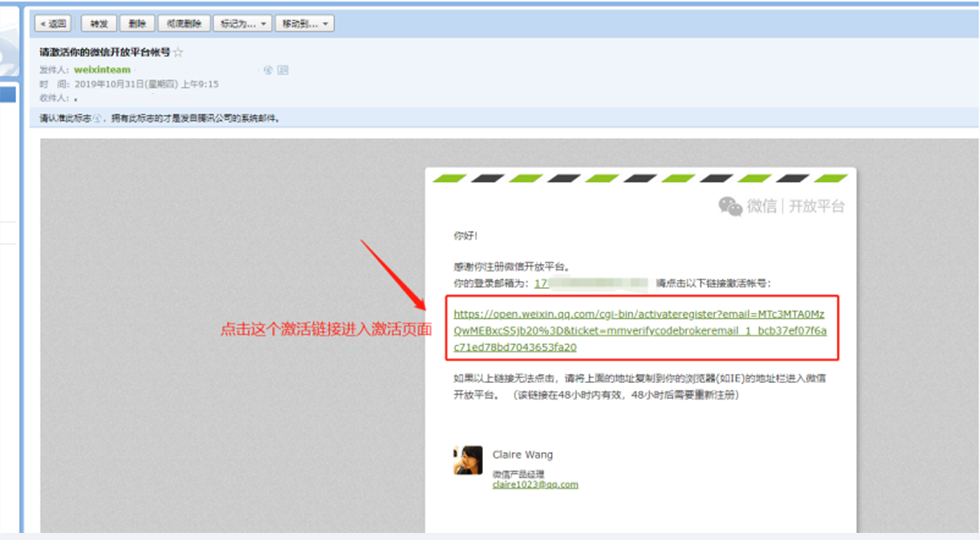Click the email subject 请激活你的微信开放平台帐号

pos(104,52)
